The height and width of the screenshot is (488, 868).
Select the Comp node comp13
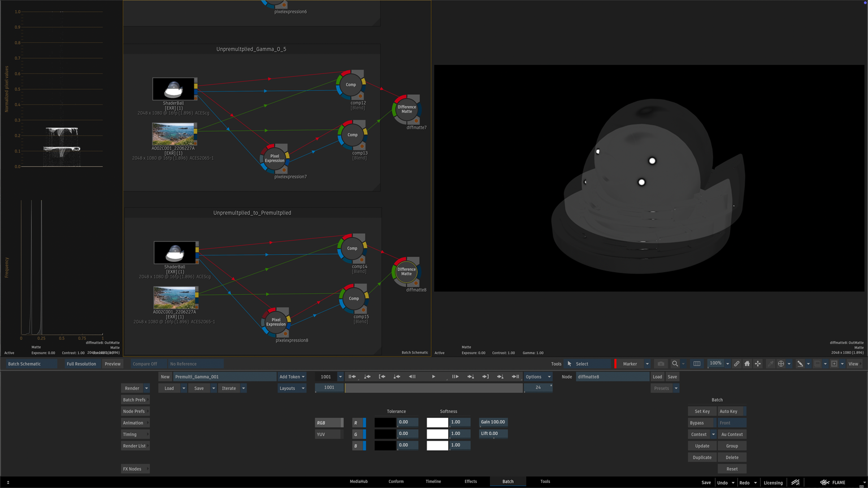tap(352, 135)
